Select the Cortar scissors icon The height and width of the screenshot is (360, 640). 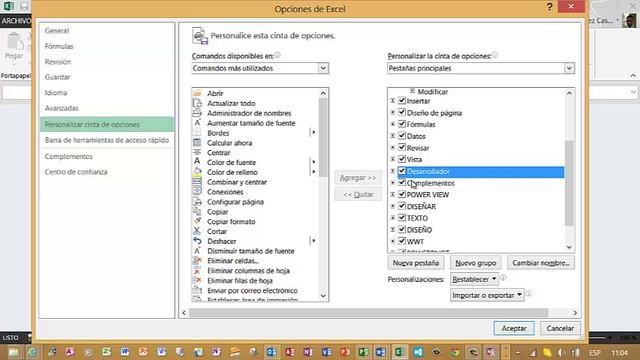click(x=197, y=231)
